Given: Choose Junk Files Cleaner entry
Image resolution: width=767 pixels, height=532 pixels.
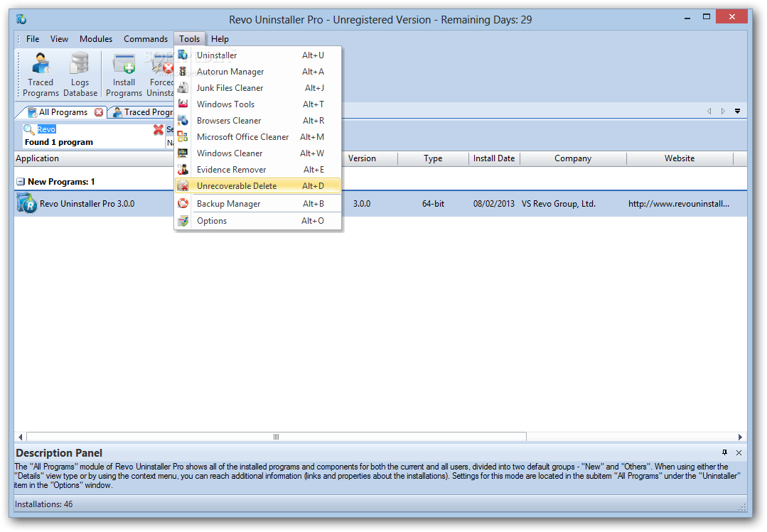Looking at the screenshot, I should click(258, 88).
